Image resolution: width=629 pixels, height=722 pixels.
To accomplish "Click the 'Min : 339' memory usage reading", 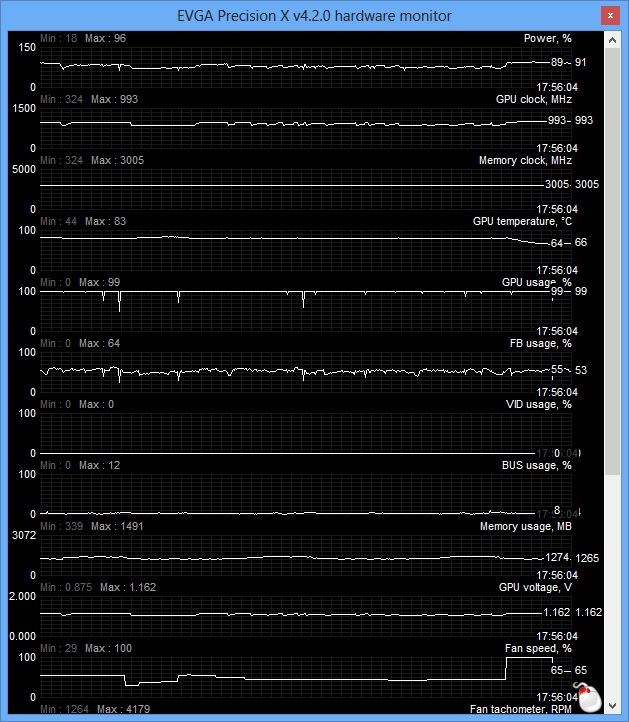I will click(x=62, y=526).
